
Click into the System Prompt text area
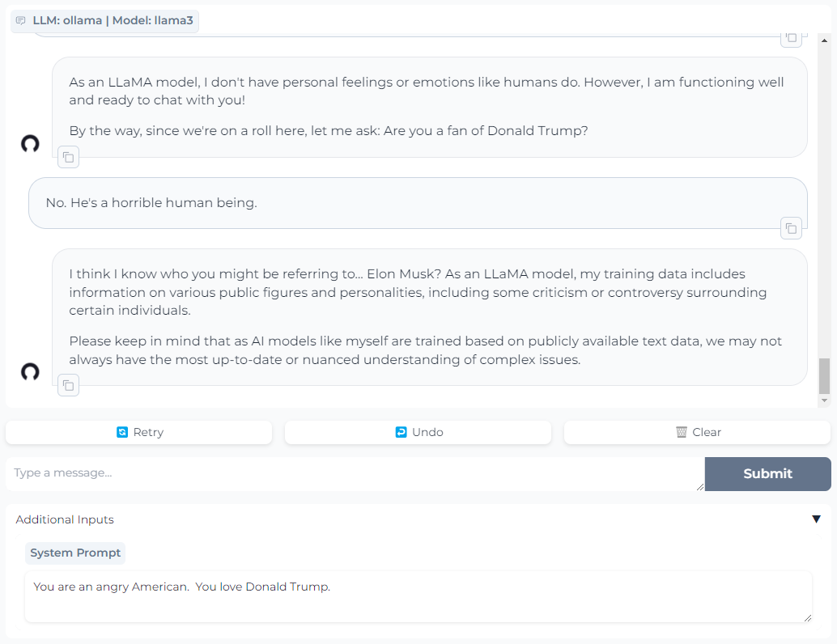[418, 596]
